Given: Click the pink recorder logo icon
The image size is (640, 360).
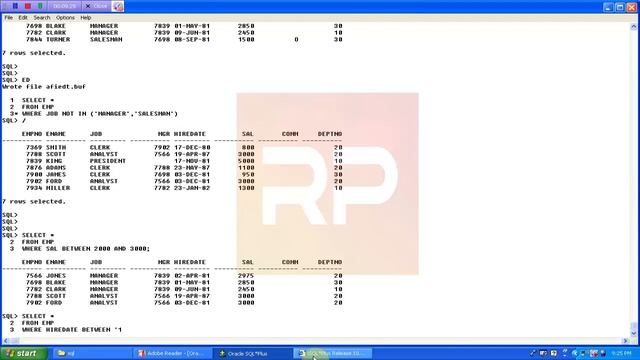Looking at the screenshot, I should tap(118, 6).
